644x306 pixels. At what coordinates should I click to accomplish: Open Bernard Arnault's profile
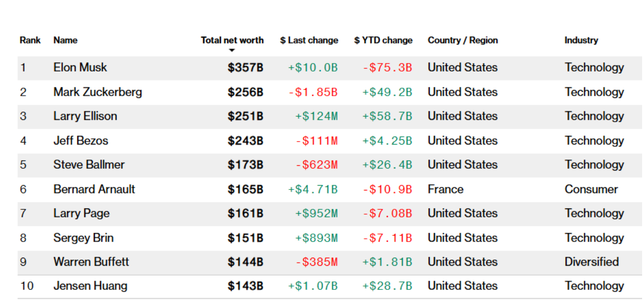[x=94, y=189]
